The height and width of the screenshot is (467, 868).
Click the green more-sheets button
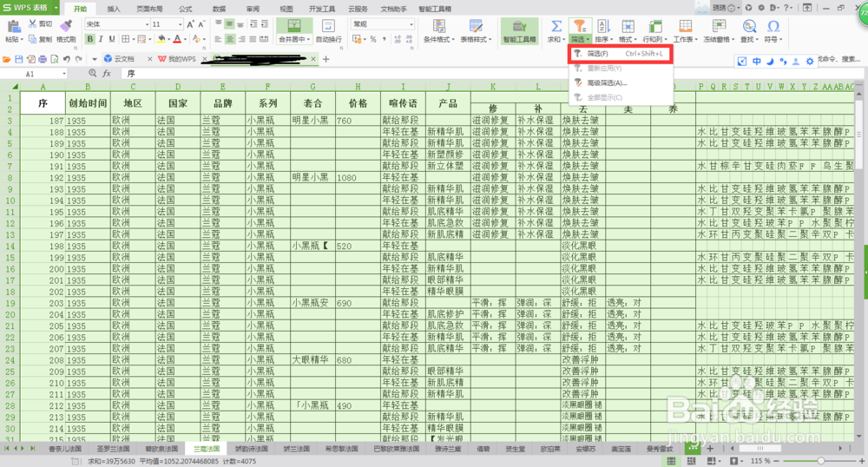pos(692,448)
